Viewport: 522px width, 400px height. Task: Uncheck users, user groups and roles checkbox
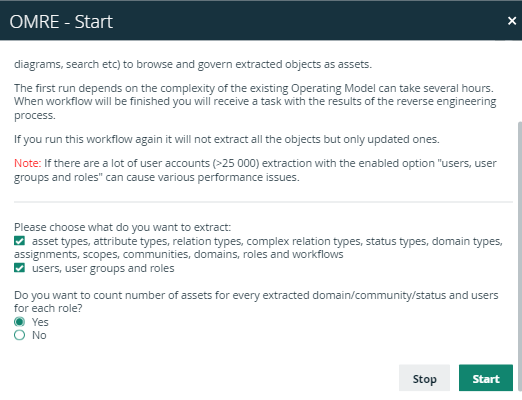[x=19, y=268]
